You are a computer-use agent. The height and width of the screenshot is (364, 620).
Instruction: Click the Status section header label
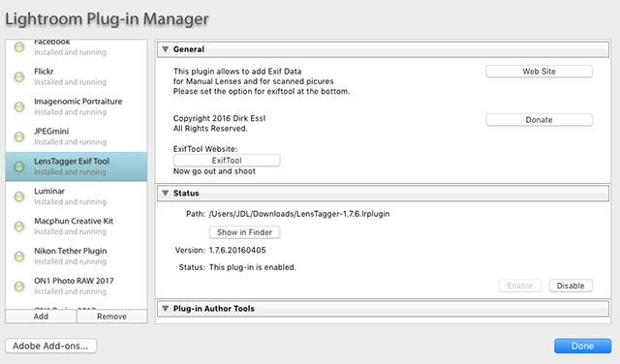pos(186,194)
